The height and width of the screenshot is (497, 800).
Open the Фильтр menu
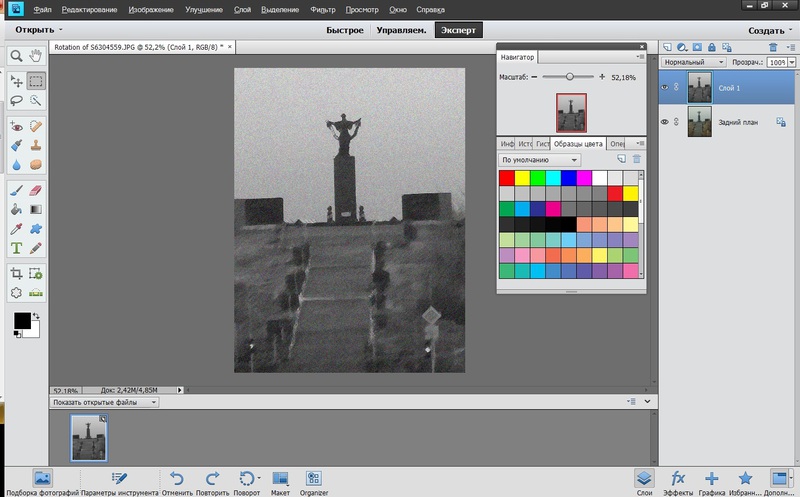coord(323,10)
